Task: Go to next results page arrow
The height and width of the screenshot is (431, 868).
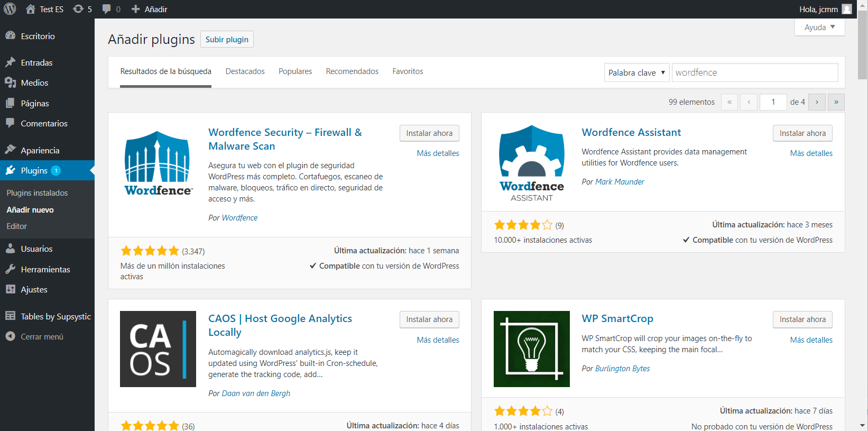Action: click(817, 102)
